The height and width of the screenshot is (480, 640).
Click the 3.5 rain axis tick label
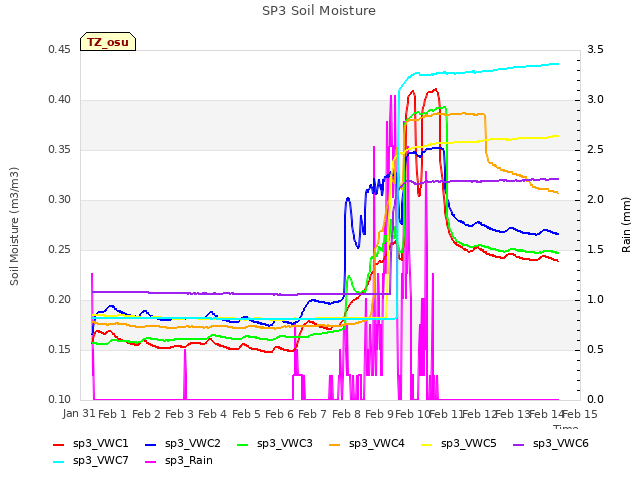tap(596, 50)
